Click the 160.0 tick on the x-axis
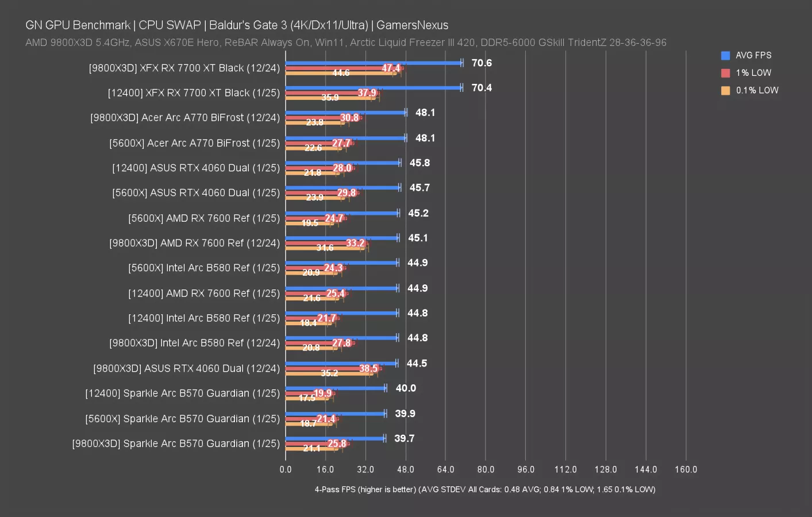Screen dimensions: 812x517 686,470
